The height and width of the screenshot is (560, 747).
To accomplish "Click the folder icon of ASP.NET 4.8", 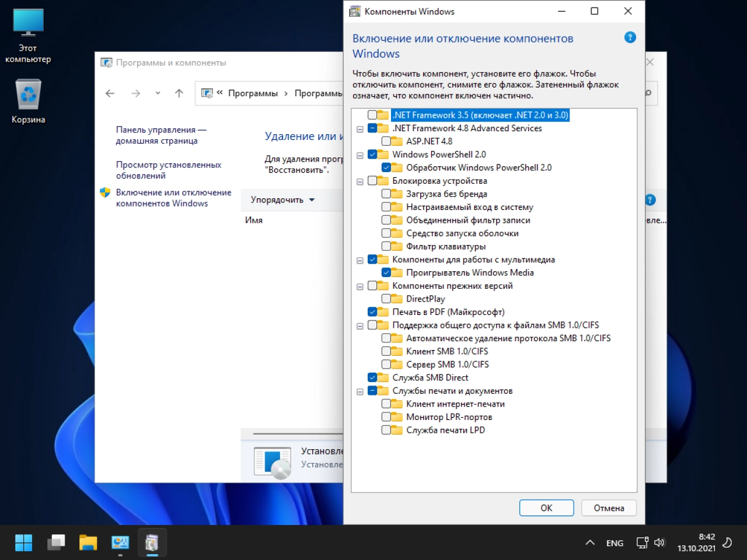I will click(x=397, y=141).
